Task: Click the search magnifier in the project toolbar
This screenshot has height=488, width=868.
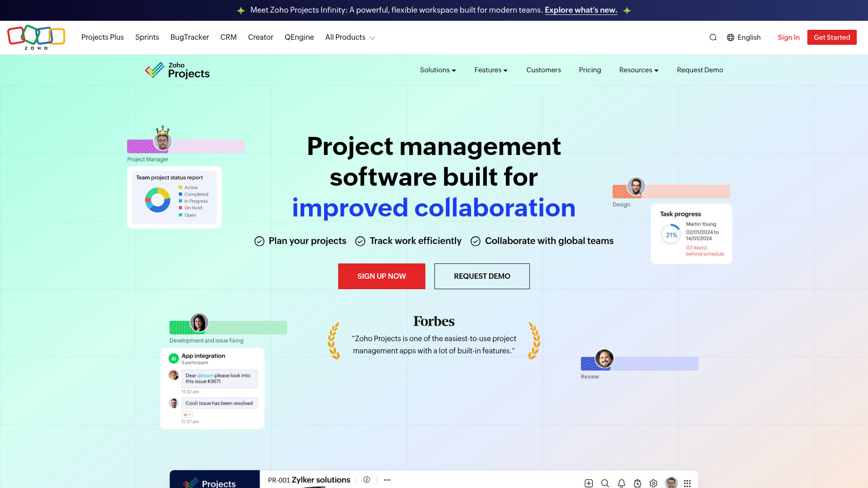Action: 605,483
